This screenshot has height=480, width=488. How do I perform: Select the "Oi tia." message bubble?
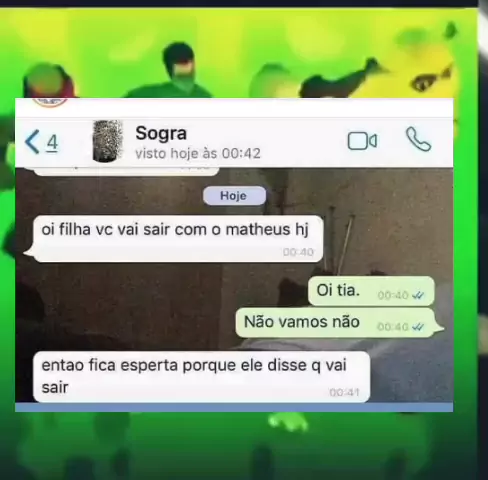point(371,291)
